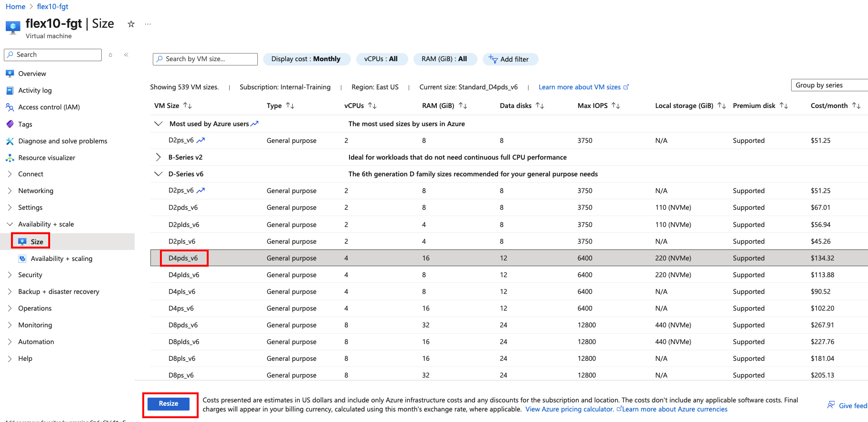Sort by Type column arrows
The width and height of the screenshot is (868, 422).
pyautogui.click(x=290, y=106)
